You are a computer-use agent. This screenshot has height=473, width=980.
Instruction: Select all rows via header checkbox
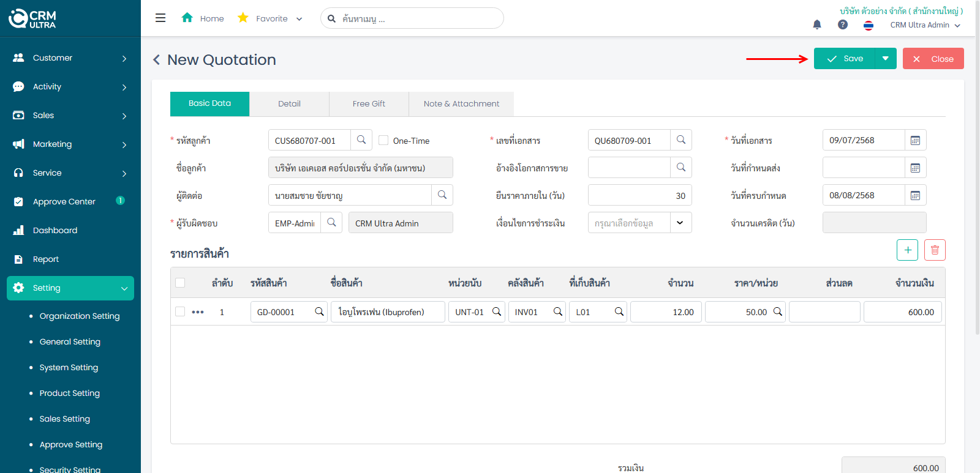coord(180,283)
